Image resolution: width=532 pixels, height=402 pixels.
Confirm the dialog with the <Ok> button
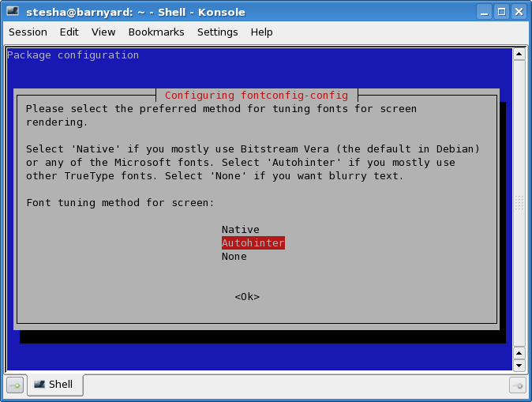tap(247, 297)
